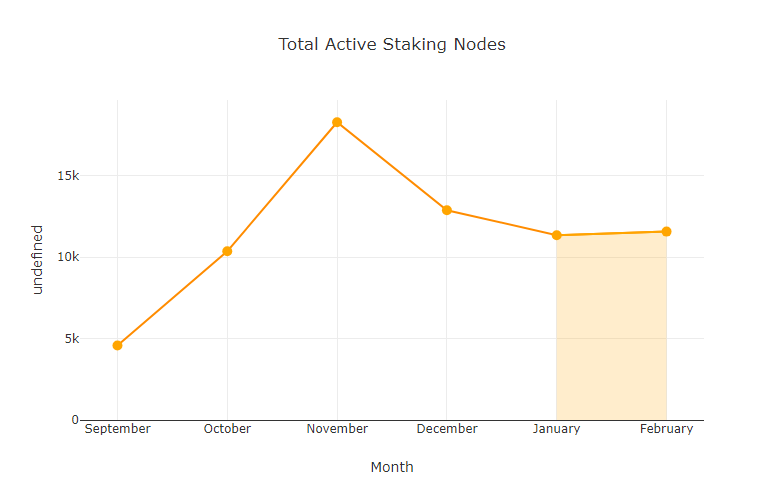The width and height of the screenshot is (784, 500).
Task: Click the 'undefined' y-axis title
Action: (38, 259)
